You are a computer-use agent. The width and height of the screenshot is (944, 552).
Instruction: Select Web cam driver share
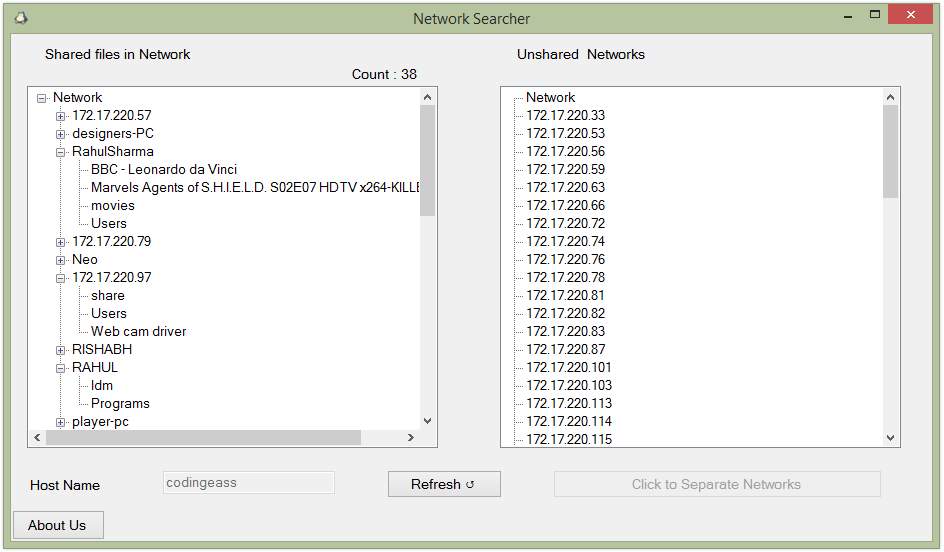point(138,332)
